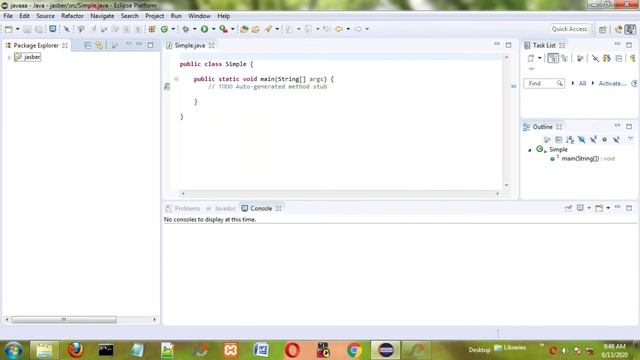Click the All working set link
Image resolution: width=640 pixels, height=360 pixels.
point(582,83)
